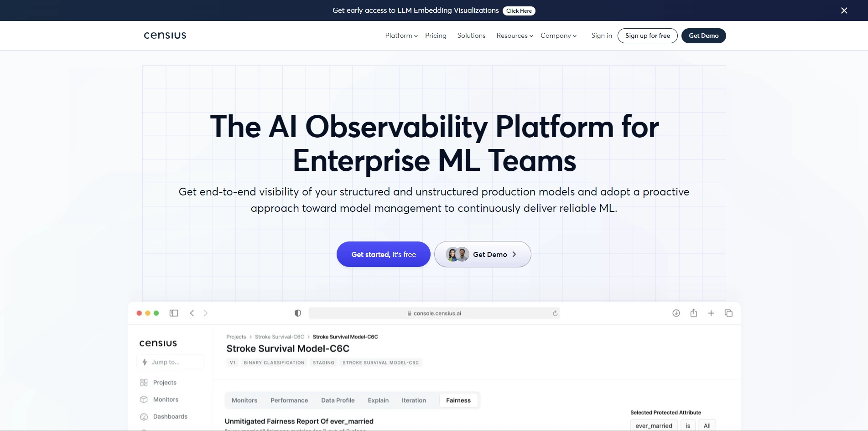Click the shield privacy icon in mockup toolbar
This screenshot has width=868, height=431.
298,313
